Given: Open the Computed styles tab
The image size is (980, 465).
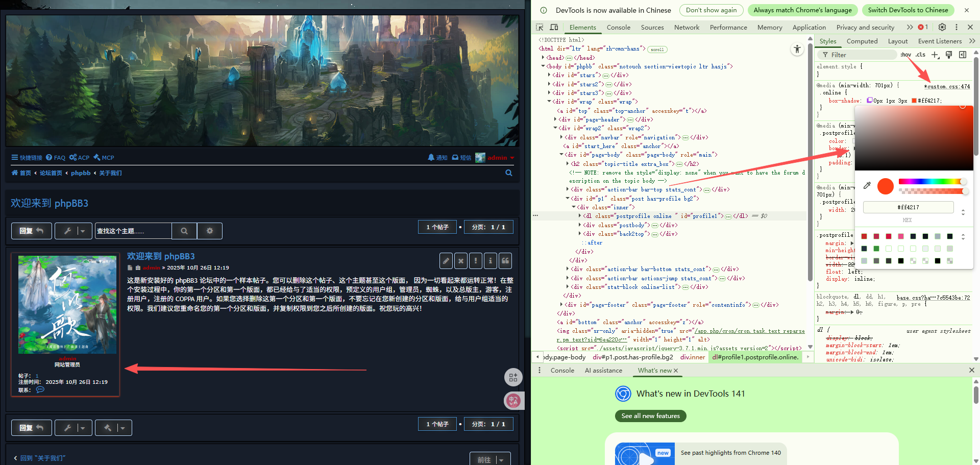Looking at the screenshot, I should 862,41.
